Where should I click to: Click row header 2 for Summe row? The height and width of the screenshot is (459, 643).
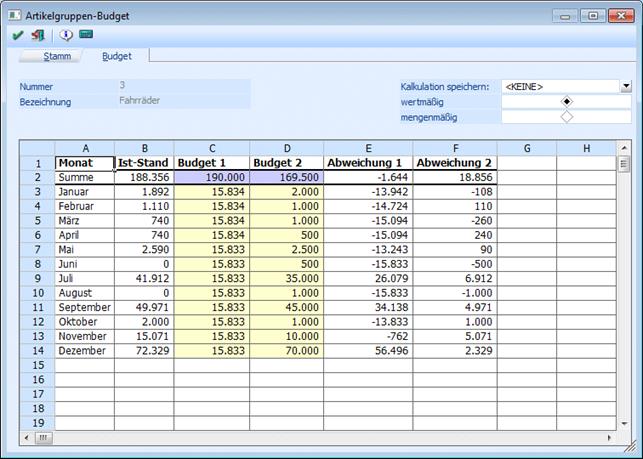(37, 177)
